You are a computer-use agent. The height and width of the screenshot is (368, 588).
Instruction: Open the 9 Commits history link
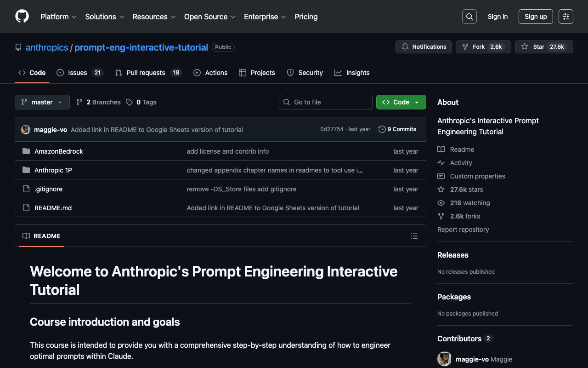tap(397, 129)
